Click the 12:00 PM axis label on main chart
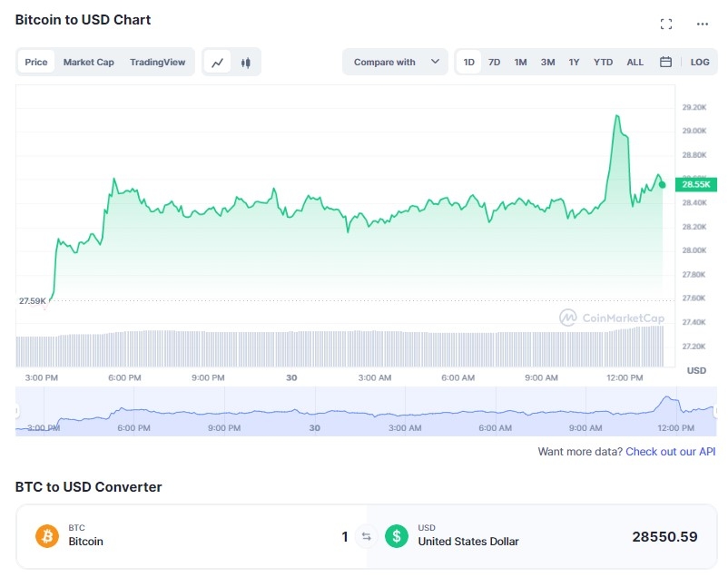Image resolution: width=728 pixels, height=577 pixels. click(x=625, y=377)
